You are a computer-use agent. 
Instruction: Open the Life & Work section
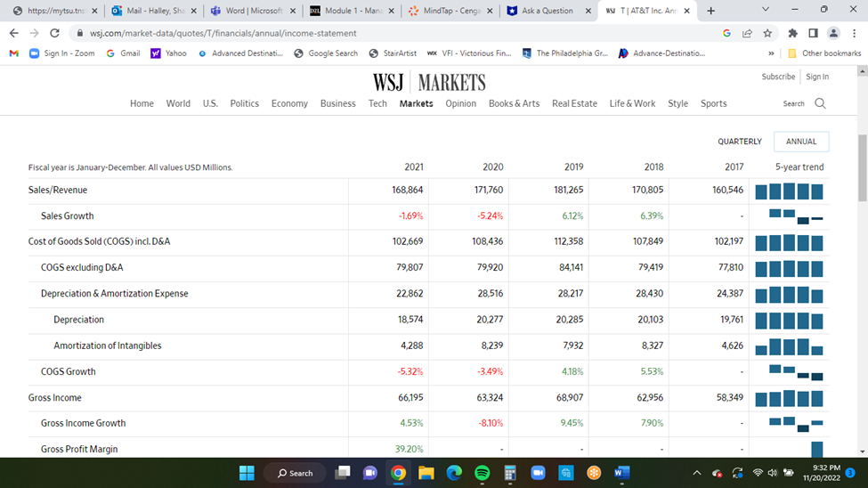click(632, 103)
